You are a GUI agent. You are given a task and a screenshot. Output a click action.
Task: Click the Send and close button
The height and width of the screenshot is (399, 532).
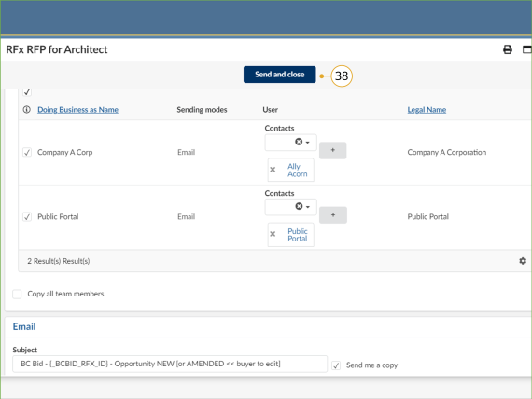[280, 75]
